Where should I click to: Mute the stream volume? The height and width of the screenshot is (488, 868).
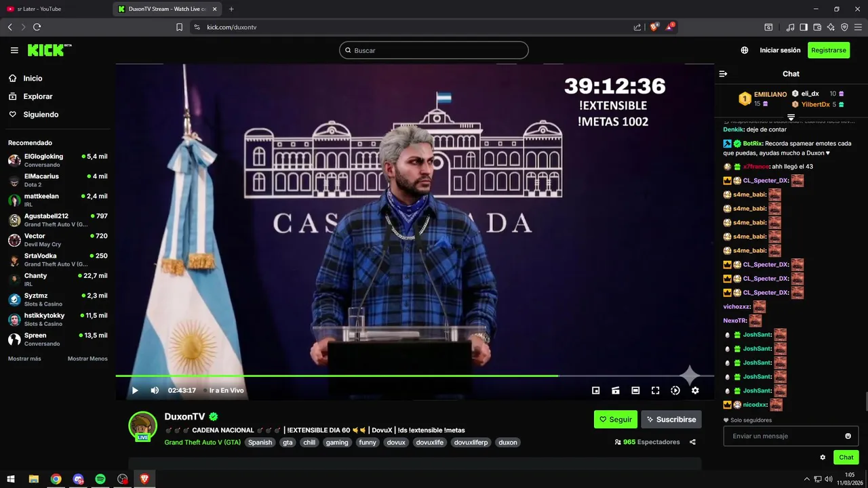coord(155,390)
